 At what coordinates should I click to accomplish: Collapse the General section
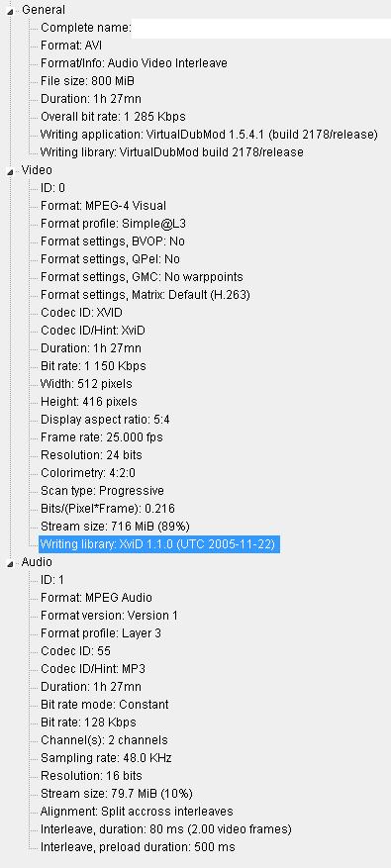(11, 11)
